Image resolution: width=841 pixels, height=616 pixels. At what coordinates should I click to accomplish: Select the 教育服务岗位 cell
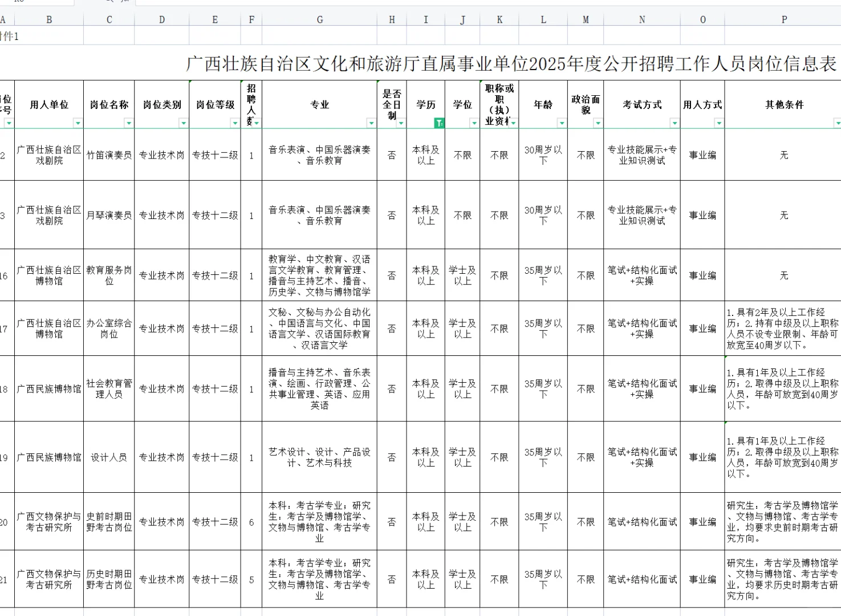[109, 275]
